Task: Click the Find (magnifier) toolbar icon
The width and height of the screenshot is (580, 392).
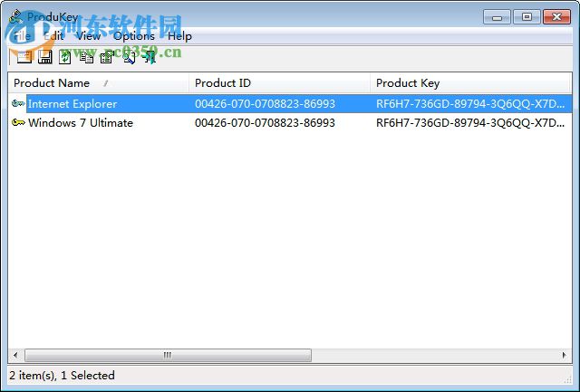Action: click(x=129, y=57)
